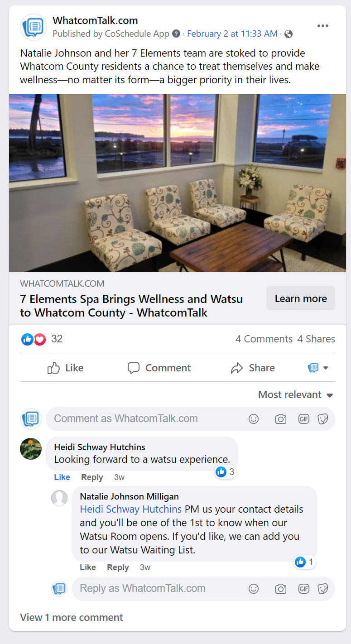Click the Share button on the post
The image size is (351, 644).
[253, 368]
